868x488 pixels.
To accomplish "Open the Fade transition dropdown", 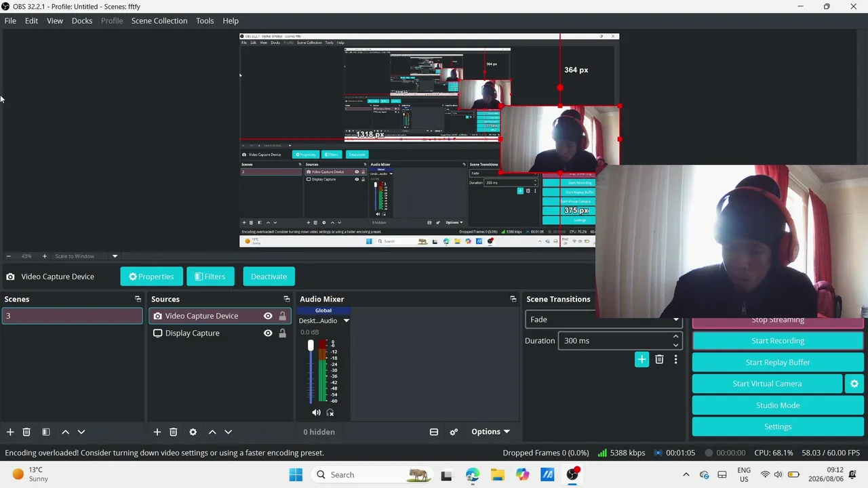I will [x=604, y=319].
